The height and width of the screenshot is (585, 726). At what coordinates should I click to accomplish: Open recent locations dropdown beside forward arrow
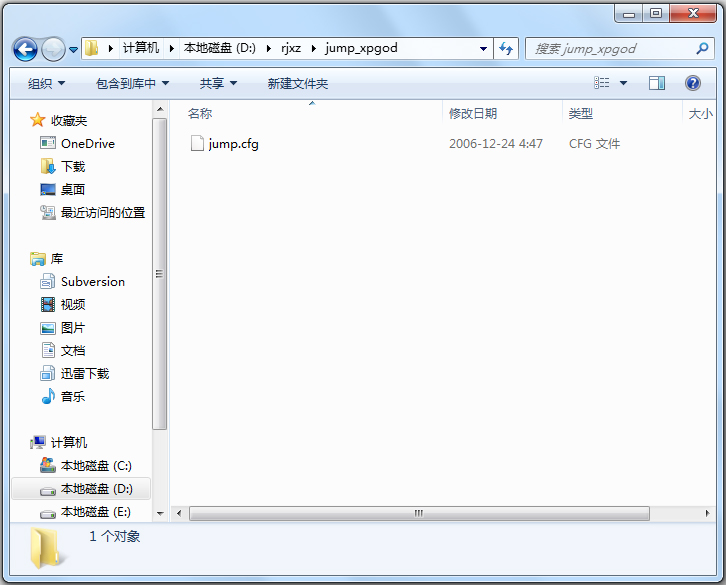click(x=74, y=49)
